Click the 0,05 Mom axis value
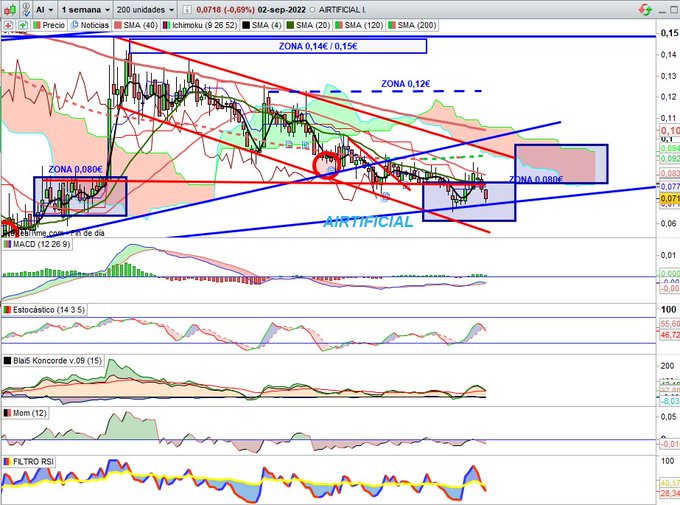The width and height of the screenshot is (680, 505). click(668, 417)
